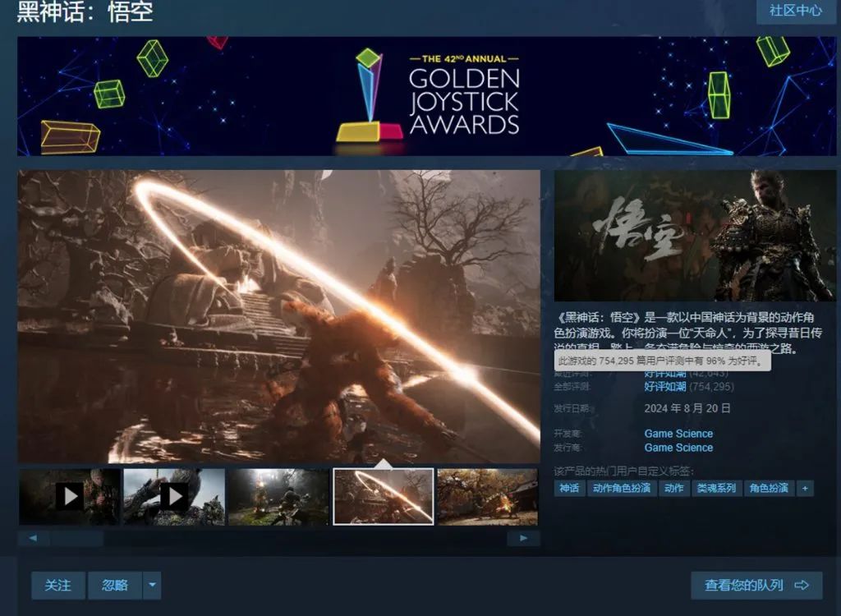Image resolution: width=841 pixels, height=616 pixels.
Task: Click the plus icon to add tags
Action: click(x=805, y=489)
